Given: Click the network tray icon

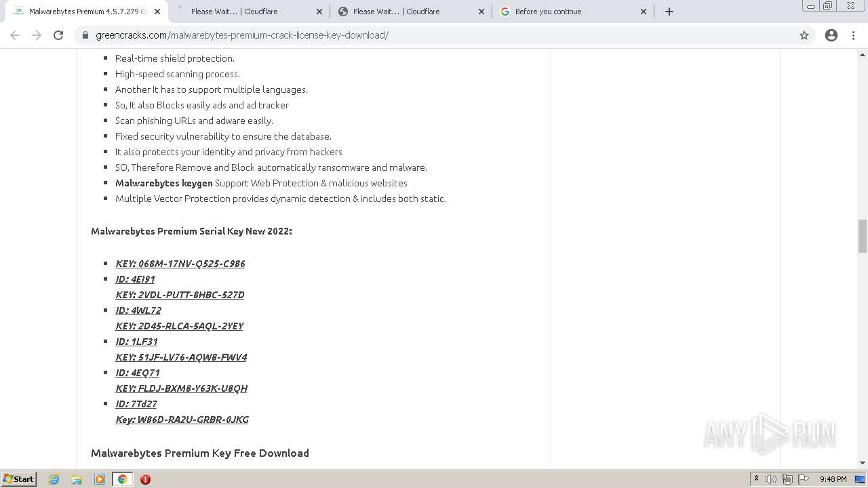Looking at the screenshot, I should click(787, 479).
